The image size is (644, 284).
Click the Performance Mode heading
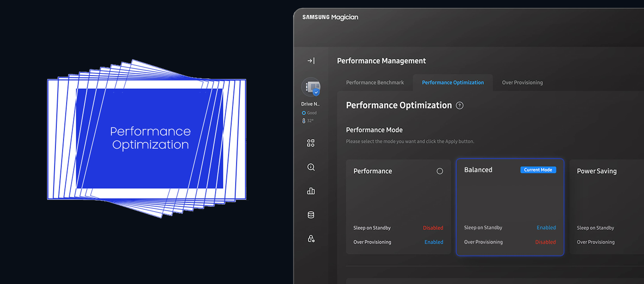click(x=374, y=130)
